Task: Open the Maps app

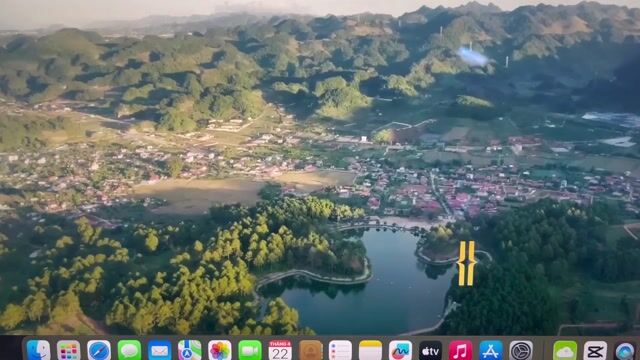Action: [x=190, y=351]
